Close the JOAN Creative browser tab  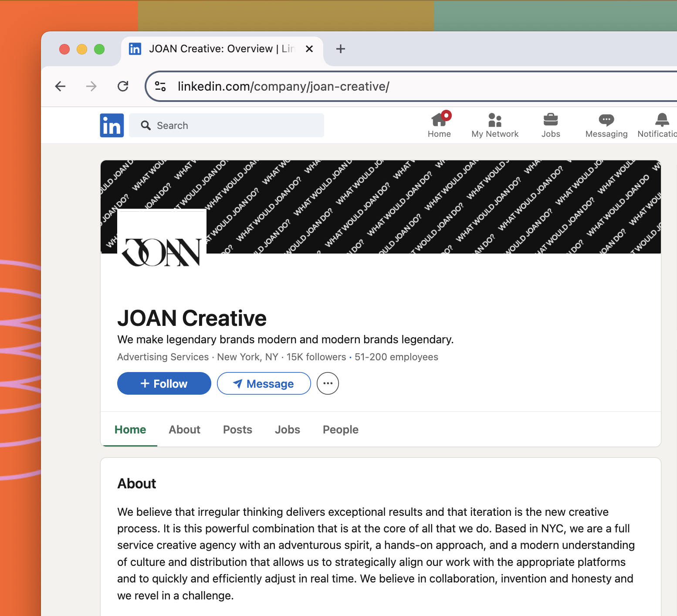pos(309,49)
